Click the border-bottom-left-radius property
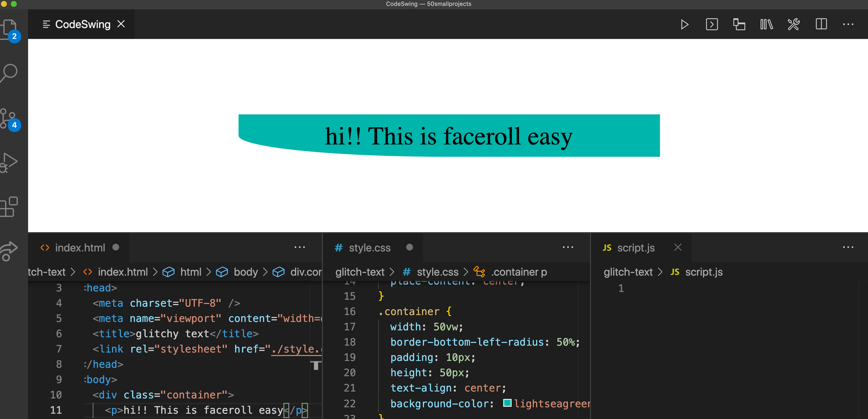 pyautogui.click(x=467, y=342)
